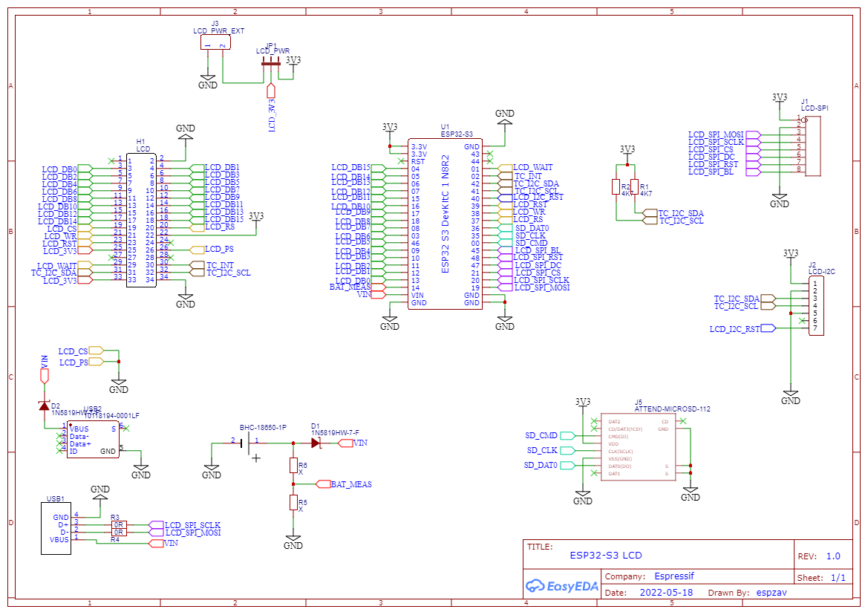
Task: Select LCD_DB15 flag at U1 pin 04
Action: [x=358, y=167]
